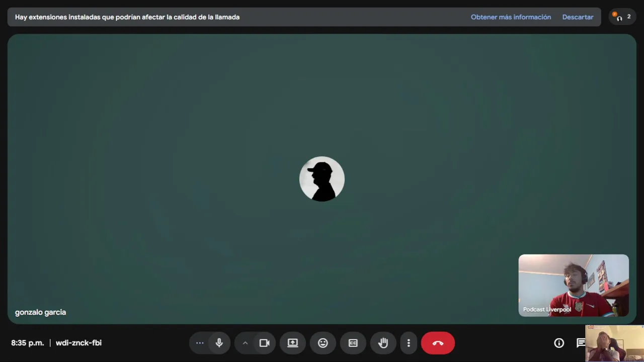Expand video settings chevron
644x362 pixels.
click(x=245, y=343)
